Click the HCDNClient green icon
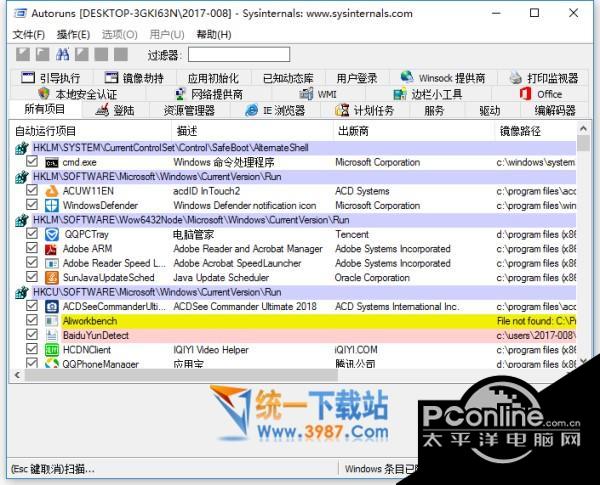This screenshot has width=600, height=485. pyautogui.click(x=52, y=350)
